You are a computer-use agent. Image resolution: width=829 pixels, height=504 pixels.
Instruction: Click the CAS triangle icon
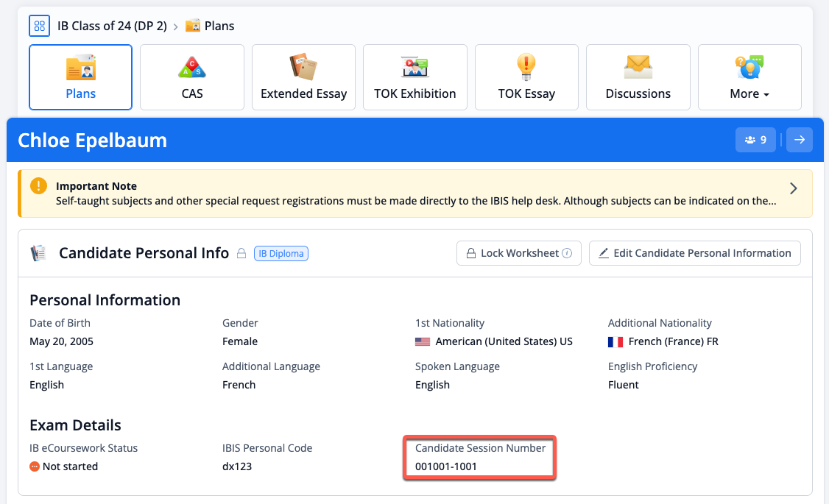pyautogui.click(x=191, y=66)
